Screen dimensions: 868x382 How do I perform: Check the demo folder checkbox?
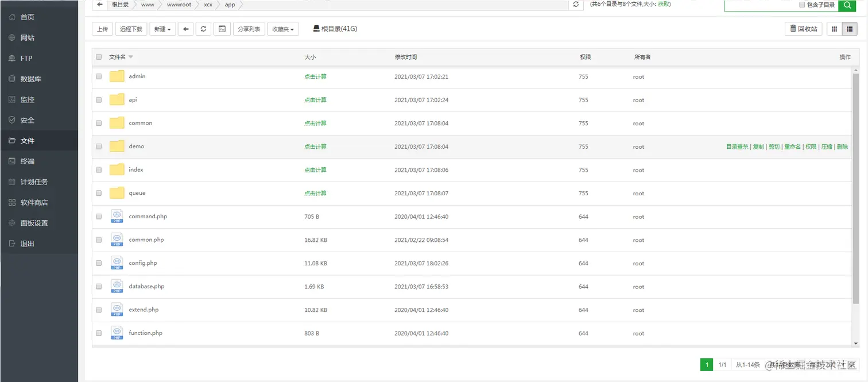tap(99, 146)
